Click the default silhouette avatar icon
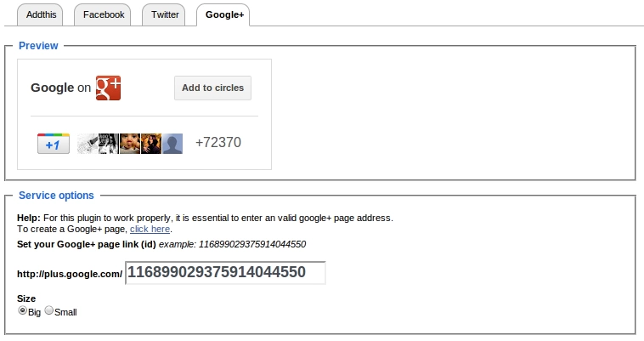This screenshot has width=644, height=341. tap(172, 144)
